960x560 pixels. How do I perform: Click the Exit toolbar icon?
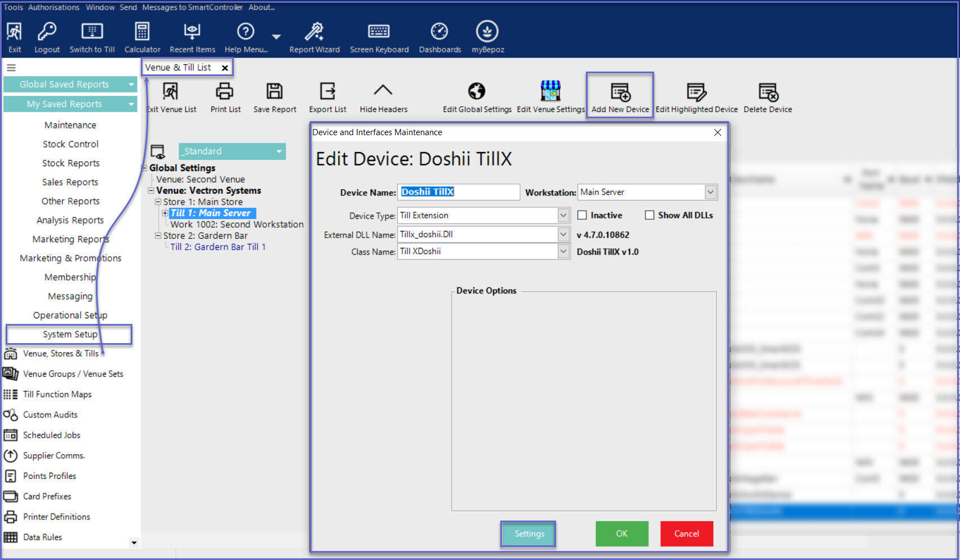pyautogui.click(x=15, y=32)
